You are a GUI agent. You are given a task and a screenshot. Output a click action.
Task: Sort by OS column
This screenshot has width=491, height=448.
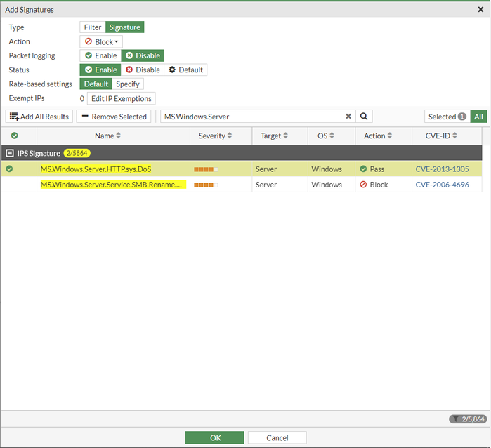pos(326,136)
